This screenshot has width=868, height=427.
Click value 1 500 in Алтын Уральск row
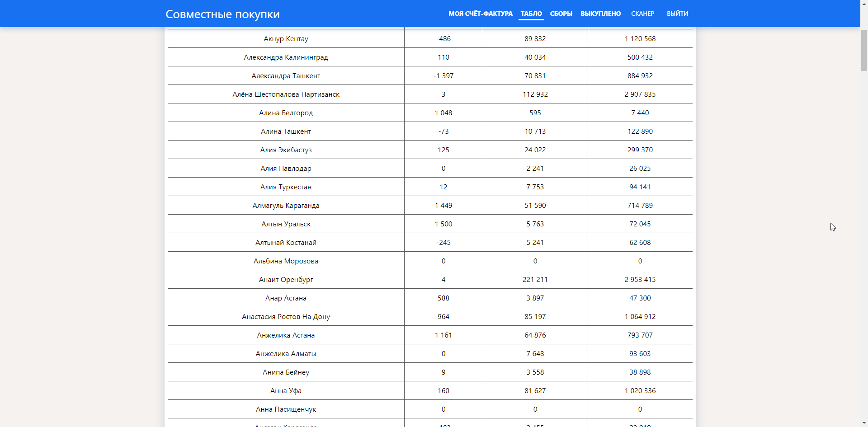(443, 224)
